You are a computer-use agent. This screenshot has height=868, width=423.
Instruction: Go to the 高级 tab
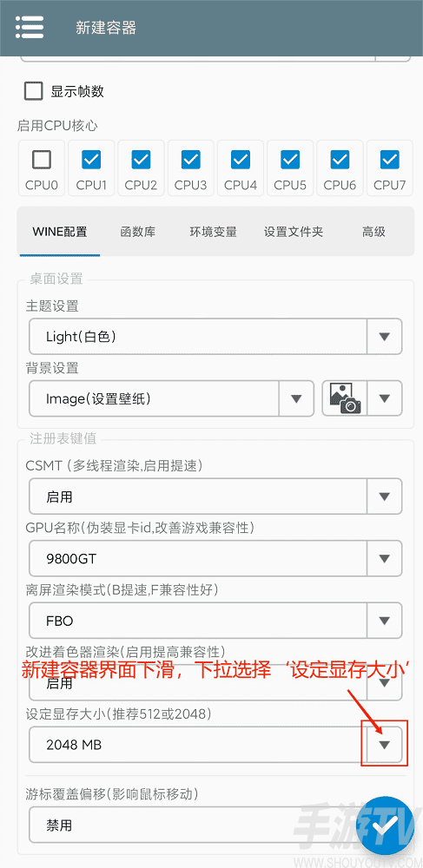[373, 232]
